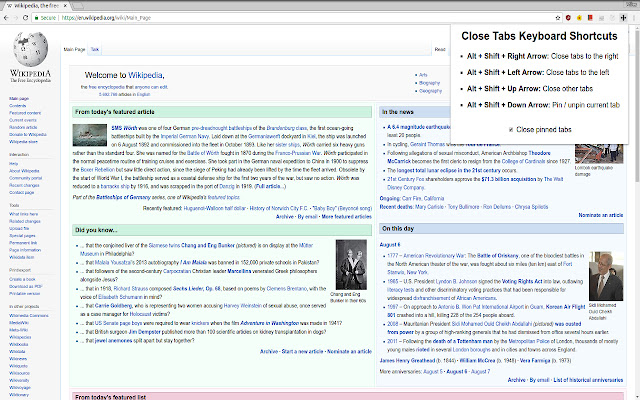Click the SMS Worth battleship thumbnail
The width and height of the screenshot is (640, 400).
[x=89, y=135]
